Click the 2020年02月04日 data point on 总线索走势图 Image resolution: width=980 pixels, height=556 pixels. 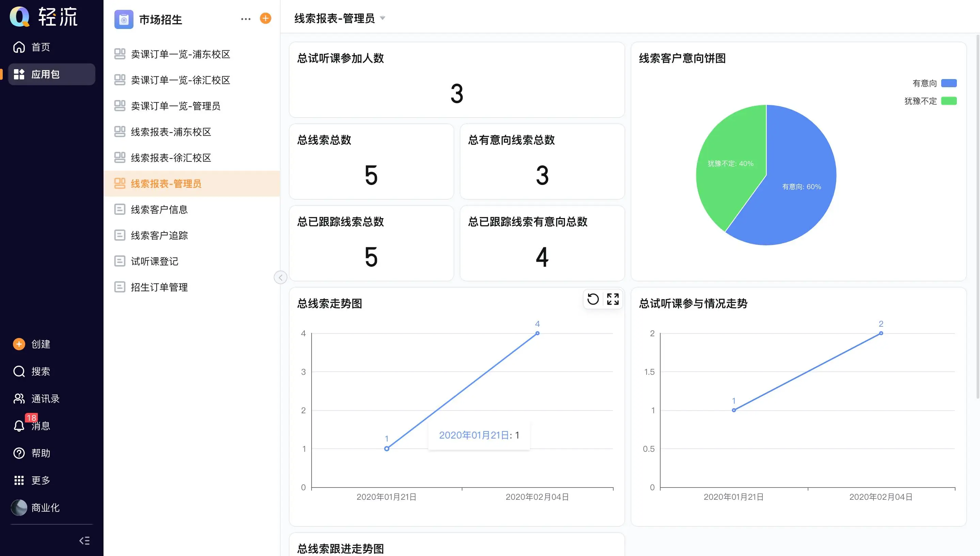pyautogui.click(x=537, y=334)
